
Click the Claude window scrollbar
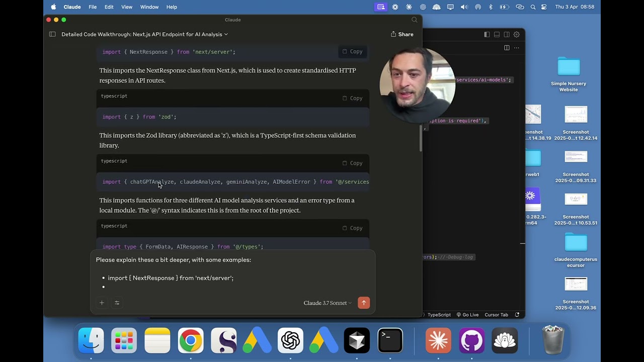coord(421,138)
